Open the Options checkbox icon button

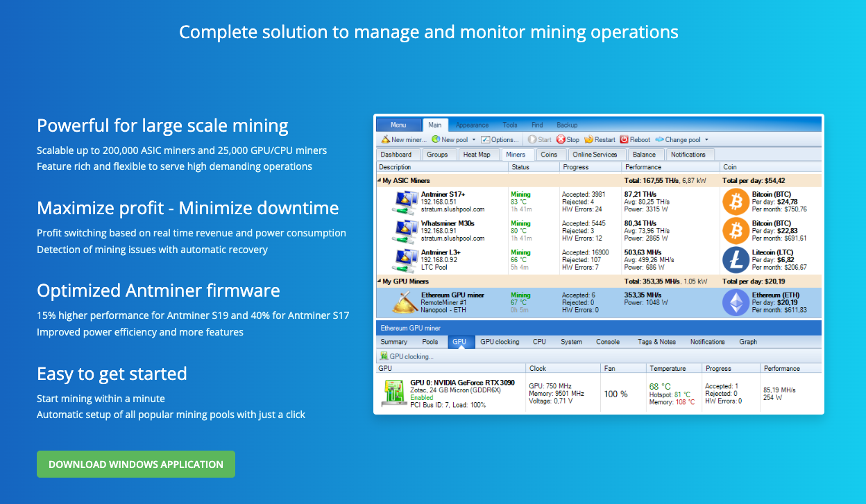click(486, 139)
